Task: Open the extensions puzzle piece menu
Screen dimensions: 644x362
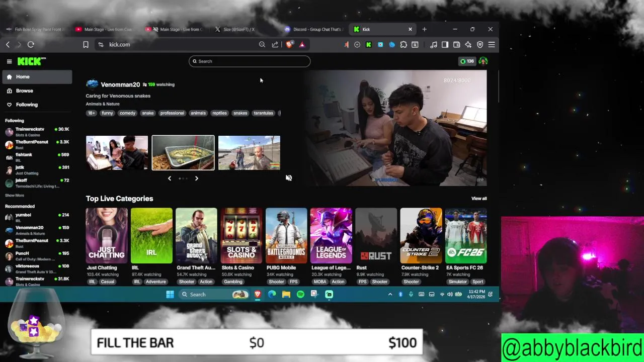Action: 404,45
